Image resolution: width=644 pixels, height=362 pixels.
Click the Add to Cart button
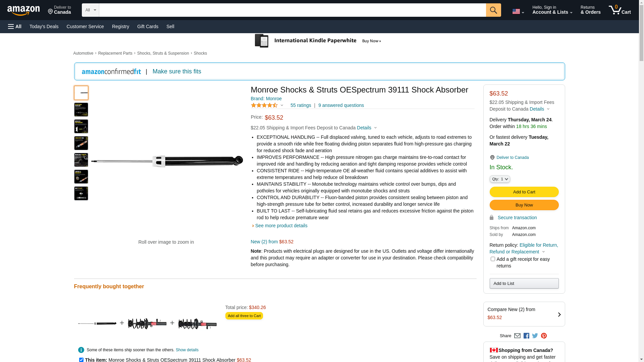(x=524, y=192)
